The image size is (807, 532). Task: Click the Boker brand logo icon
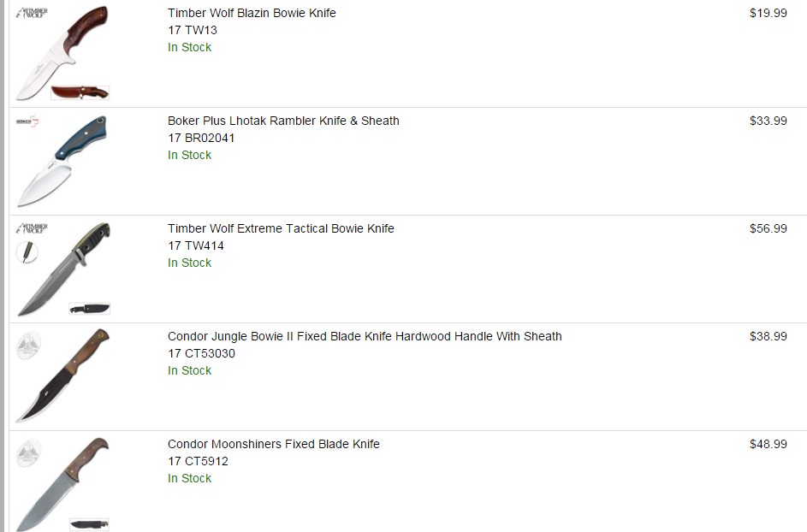pyautogui.click(x=27, y=121)
